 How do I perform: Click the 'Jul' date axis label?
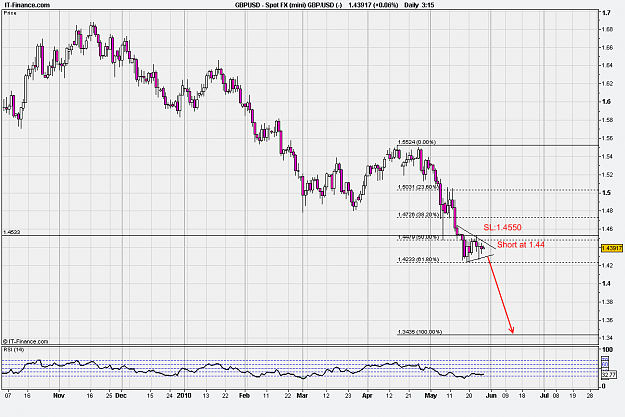tap(544, 396)
